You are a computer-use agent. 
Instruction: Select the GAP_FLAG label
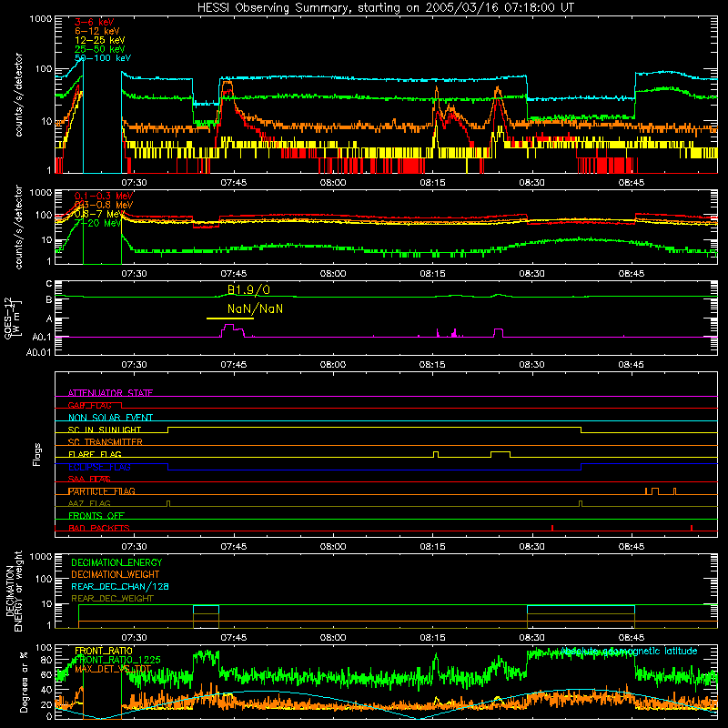click(x=89, y=405)
